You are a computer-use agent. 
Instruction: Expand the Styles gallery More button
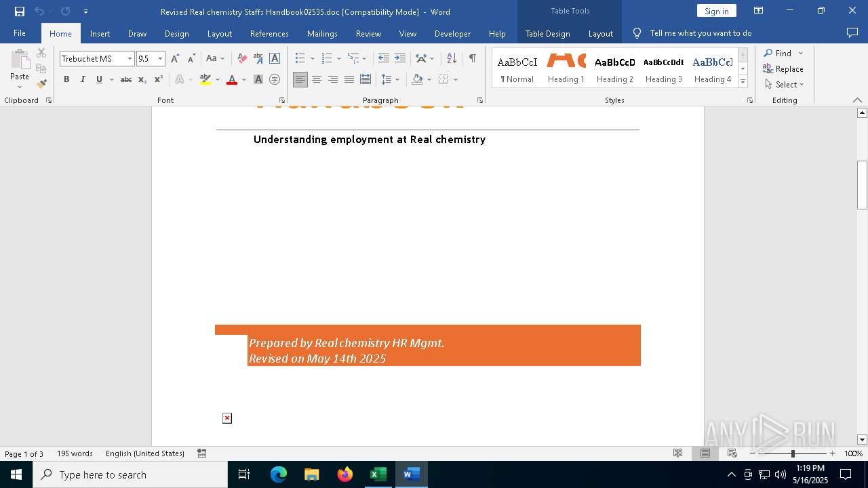pos(743,81)
